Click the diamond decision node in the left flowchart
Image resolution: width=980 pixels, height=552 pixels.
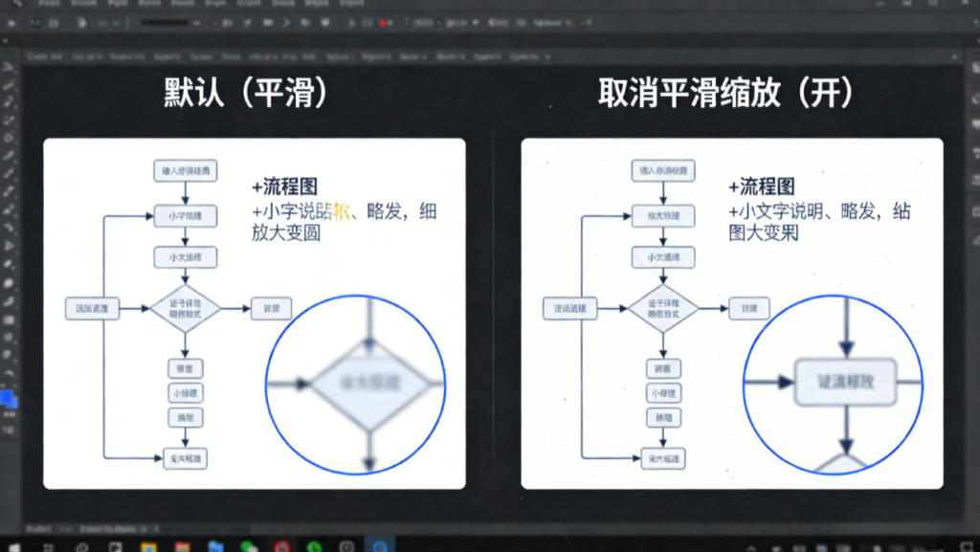point(185,308)
